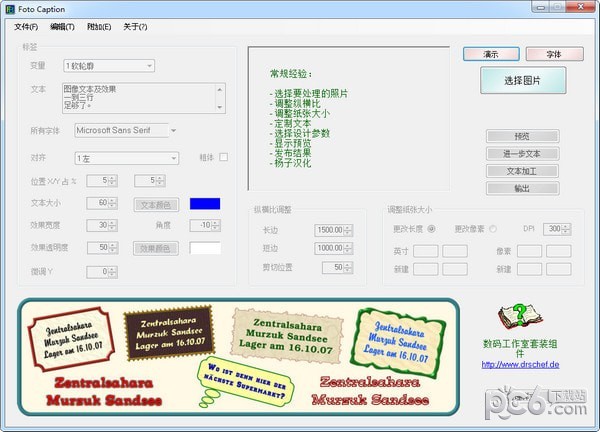600x432 pixels.
Task: Click the book with question mark icon
Action: tap(519, 318)
